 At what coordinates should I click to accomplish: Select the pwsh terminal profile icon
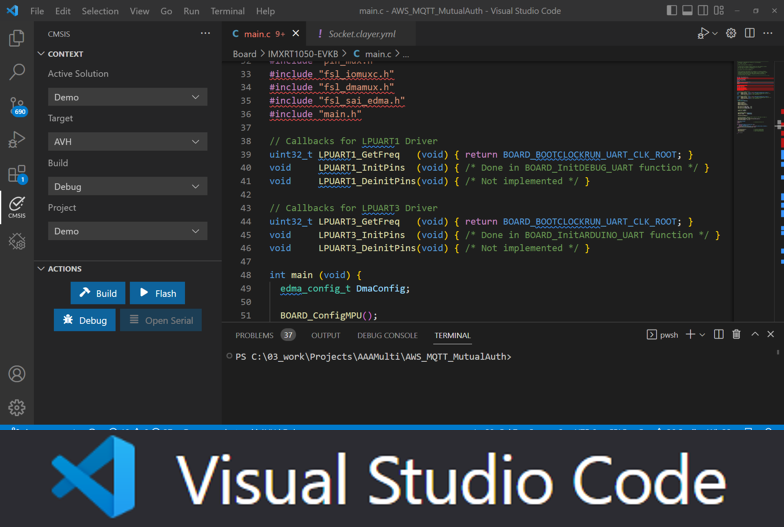tap(652, 334)
